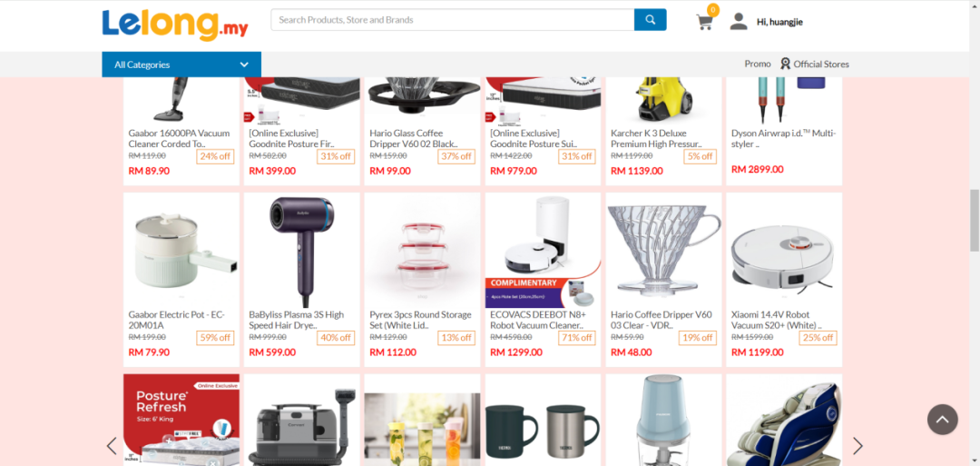The image size is (980, 466).
Task: Click the Lelong.my logo
Action: point(175,25)
